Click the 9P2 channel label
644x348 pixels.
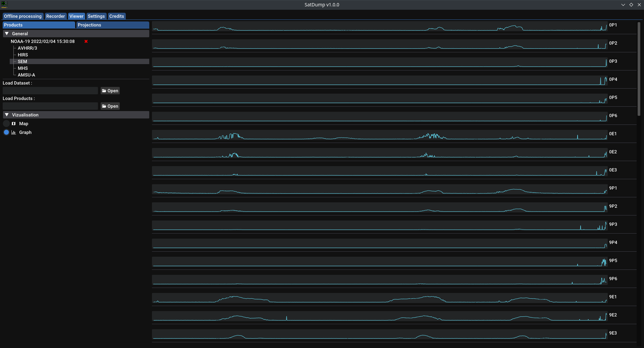pos(613,206)
